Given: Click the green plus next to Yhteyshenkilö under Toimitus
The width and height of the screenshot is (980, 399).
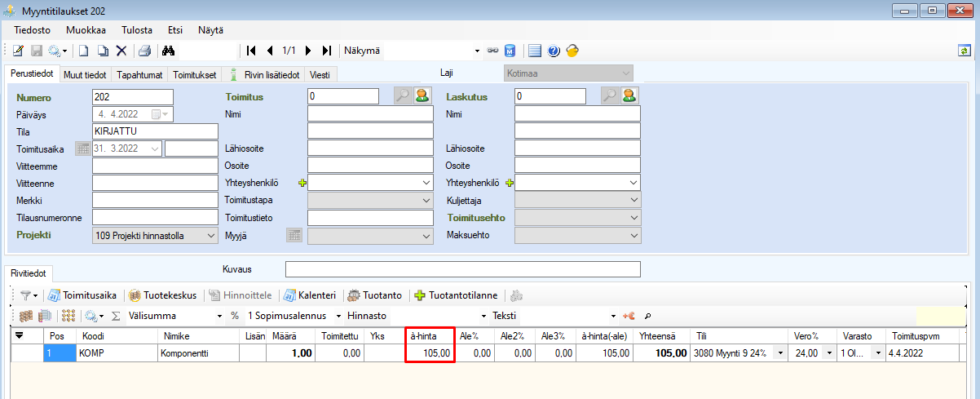Looking at the screenshot, I should point(302,183).
